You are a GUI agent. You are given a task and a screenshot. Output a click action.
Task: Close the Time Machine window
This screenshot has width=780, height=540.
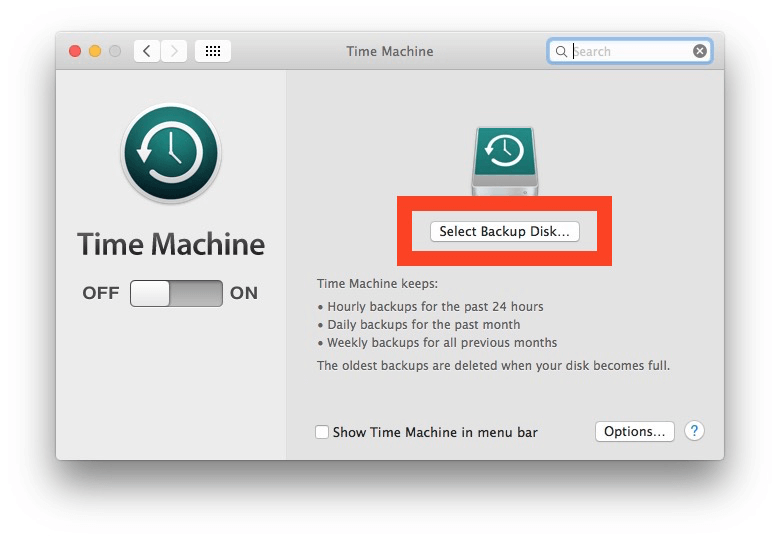[75, 51]
